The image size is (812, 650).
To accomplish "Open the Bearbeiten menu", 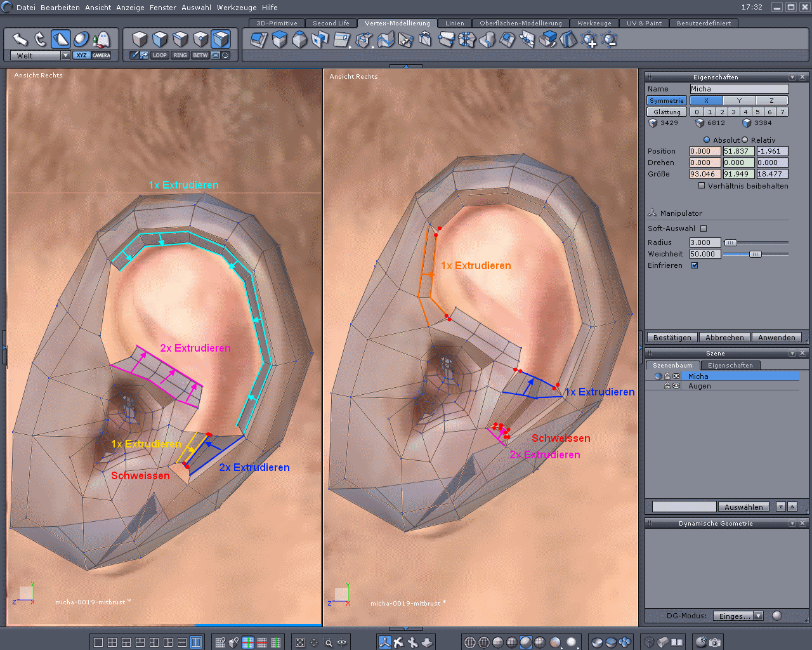I will click(60, 8).
